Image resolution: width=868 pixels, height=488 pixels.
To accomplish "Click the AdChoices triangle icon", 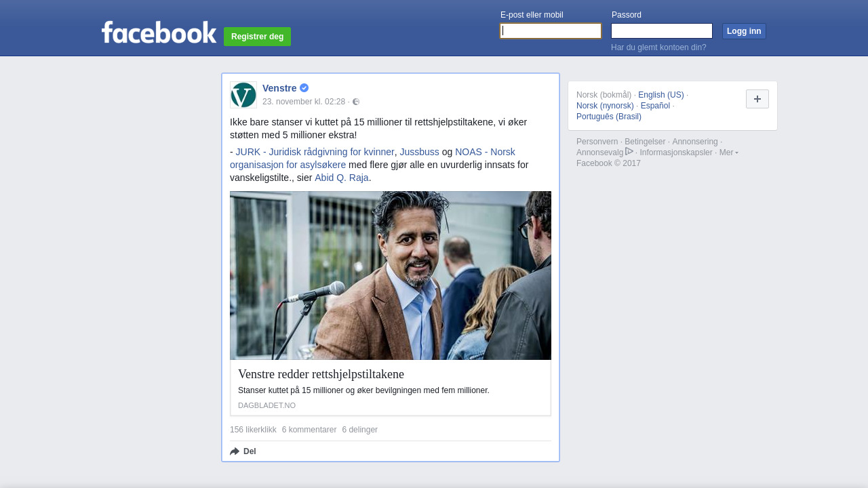I will [x=629, y=152].
